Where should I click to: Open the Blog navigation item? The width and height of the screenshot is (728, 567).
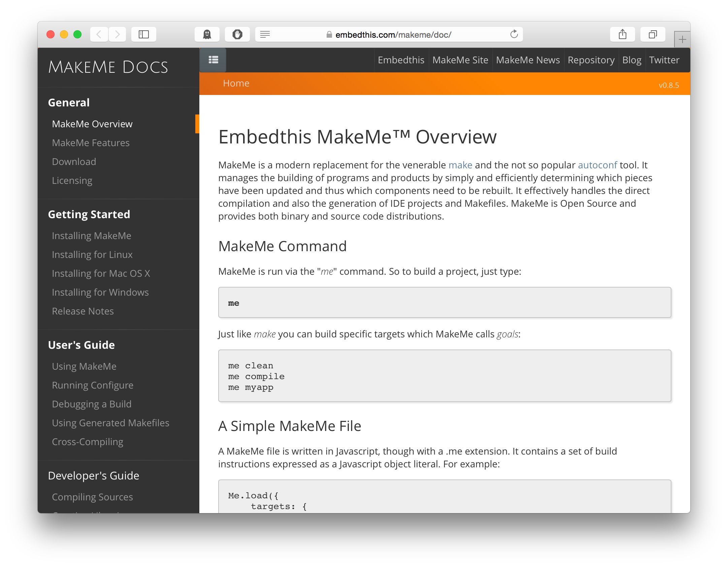click(631, 60)
